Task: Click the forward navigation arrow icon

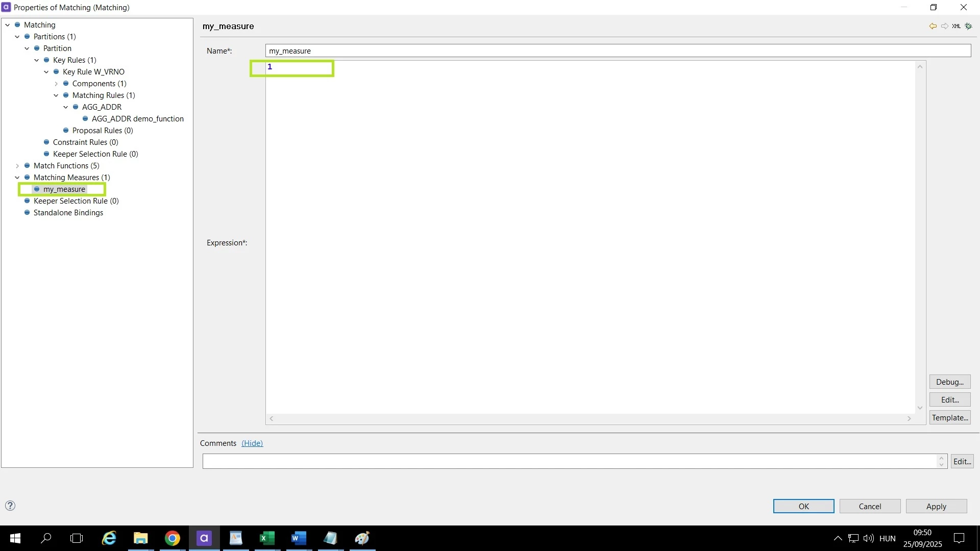Action: [x=945, y=26]
